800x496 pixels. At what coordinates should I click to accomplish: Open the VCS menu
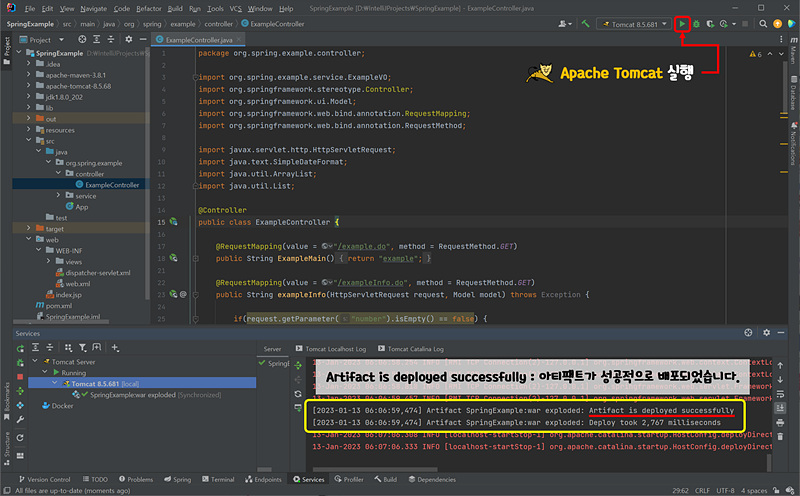235,9
